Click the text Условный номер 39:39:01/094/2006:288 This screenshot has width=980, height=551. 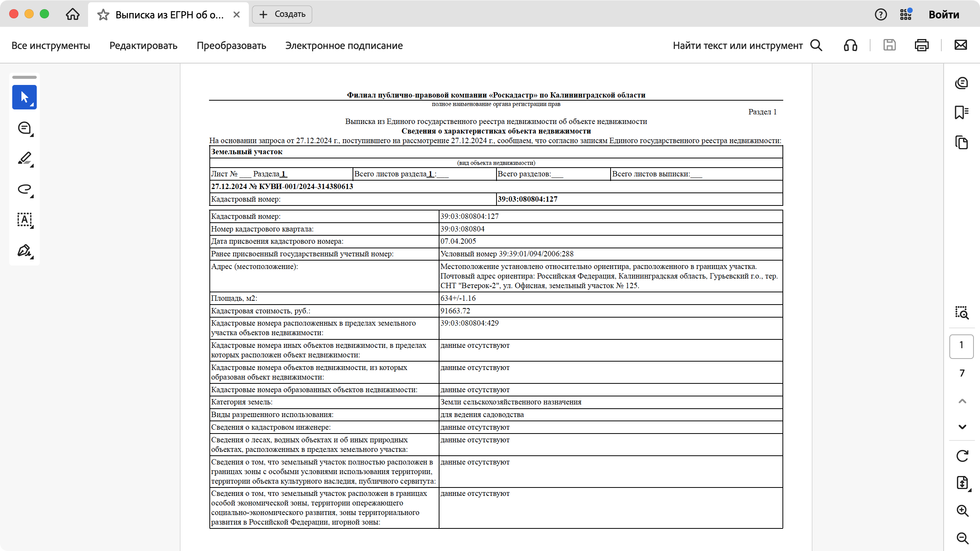pos(507,254)
